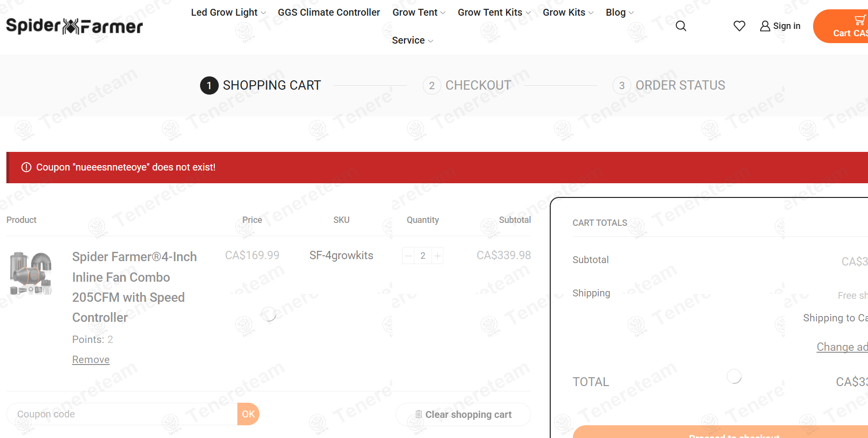The image size is (868, 438).
Task: Click the user account icon
Action: [x=765, y=26]
